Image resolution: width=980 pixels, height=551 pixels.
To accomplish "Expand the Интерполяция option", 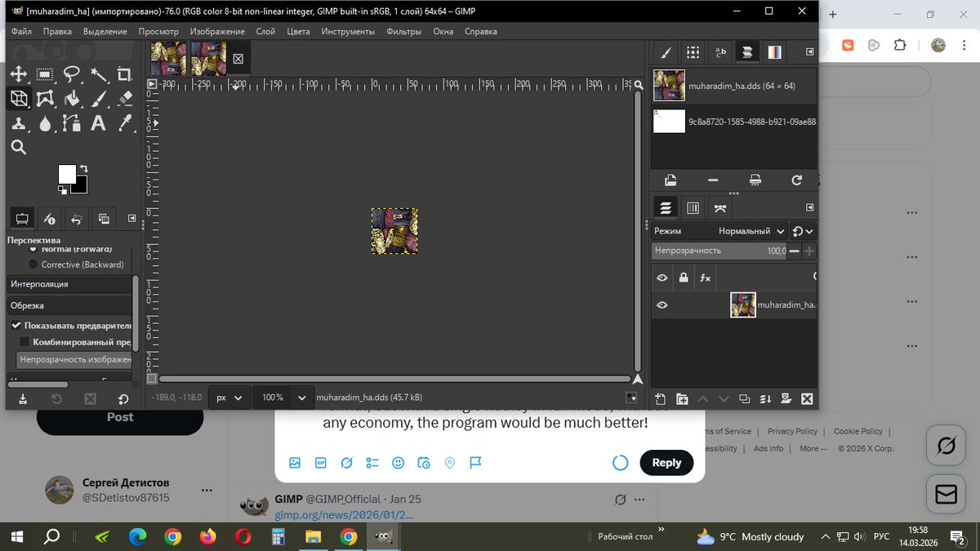I will tap(69, 284).
